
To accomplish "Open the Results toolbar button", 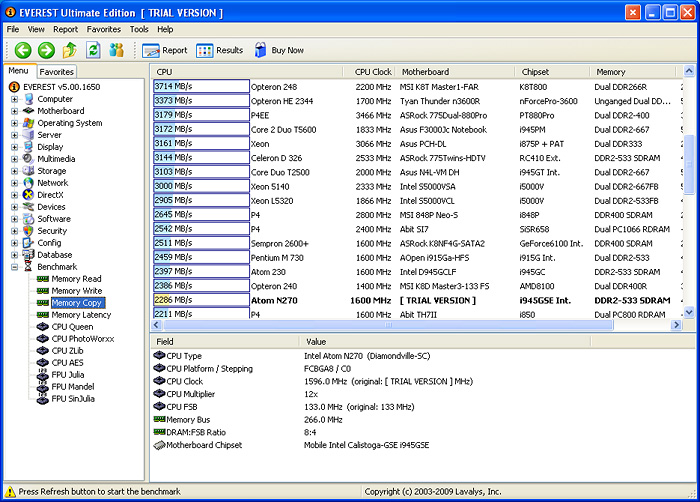I will [x=220, y=50].
